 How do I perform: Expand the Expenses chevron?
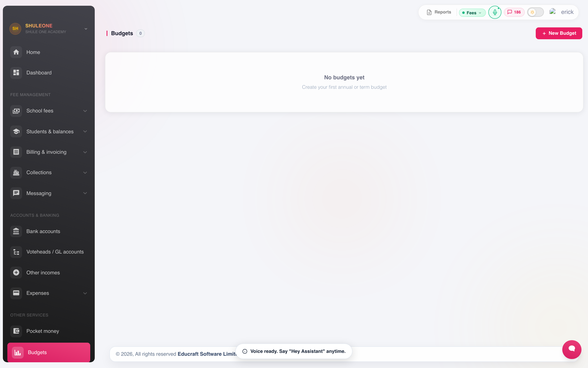(x=85, y=293)
